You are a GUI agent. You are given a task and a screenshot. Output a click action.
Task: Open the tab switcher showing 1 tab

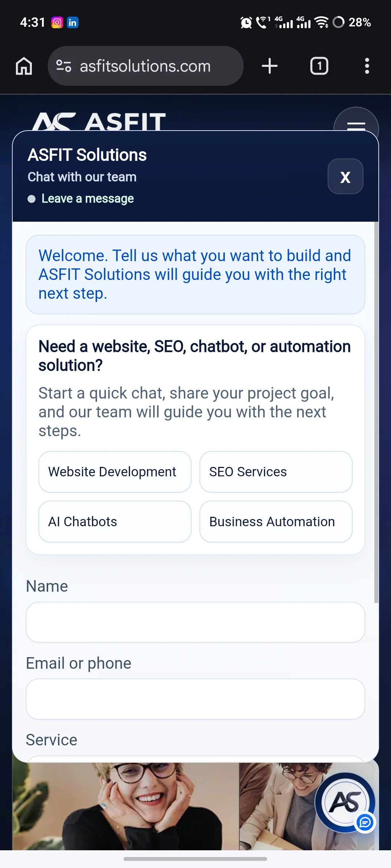tap(319, 66)
